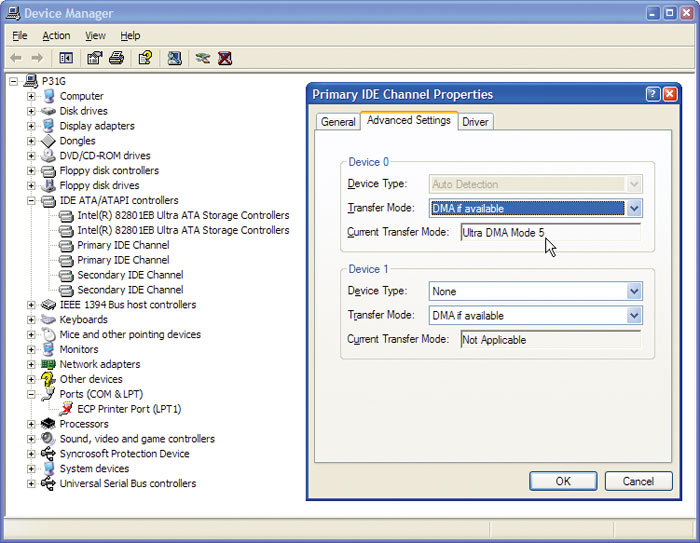This screenshot has width=700, height=543.
Task: Click the Properties toolbar icon
Action: (x=95, y=58)
